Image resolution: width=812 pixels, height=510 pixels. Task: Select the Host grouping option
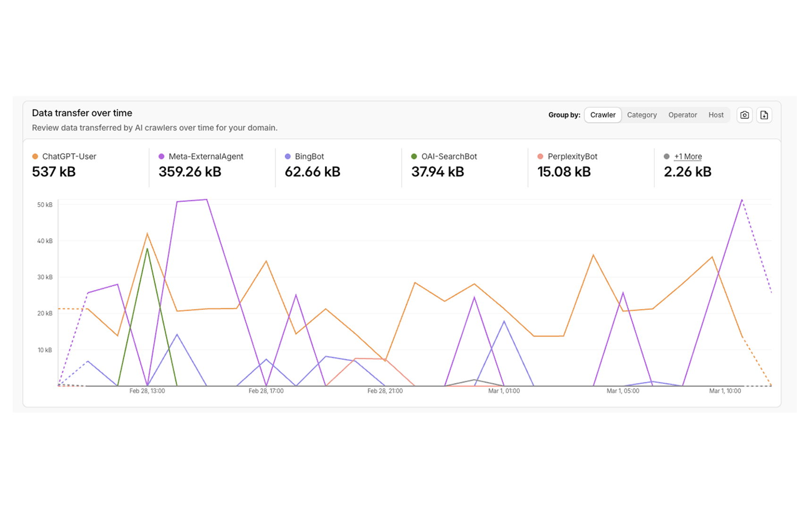pyautogui.click(x=716, y=115)
